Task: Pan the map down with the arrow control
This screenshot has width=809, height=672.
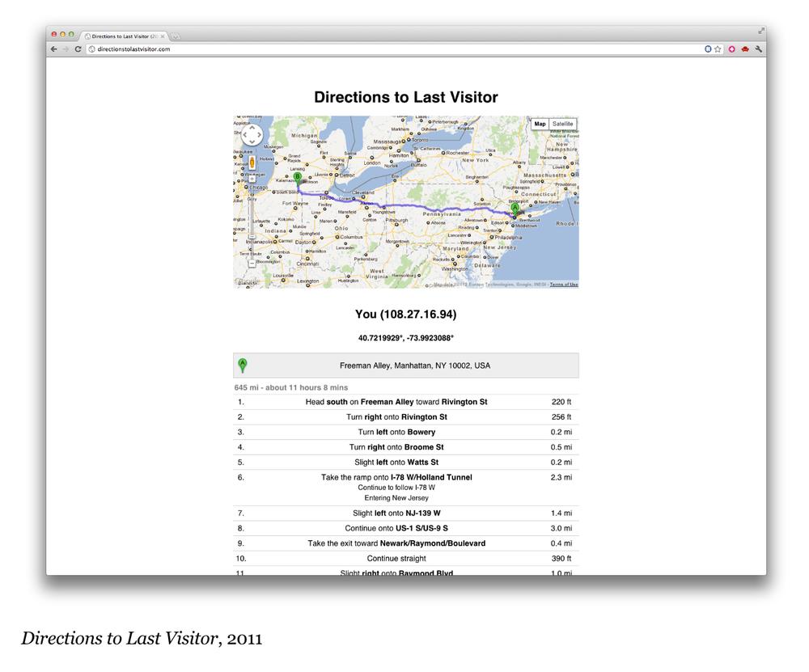Action: click(x=252, y=142)
